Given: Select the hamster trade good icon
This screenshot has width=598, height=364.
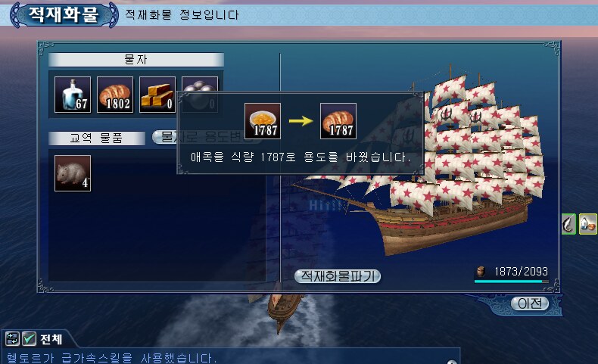Looking at the screenshot, I should (x=73, y=173).
